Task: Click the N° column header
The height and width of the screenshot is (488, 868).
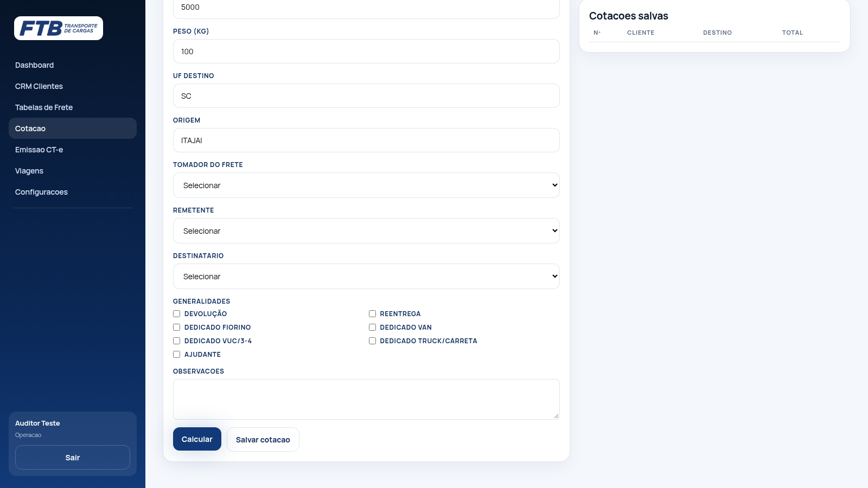Action: coord(597,33)
